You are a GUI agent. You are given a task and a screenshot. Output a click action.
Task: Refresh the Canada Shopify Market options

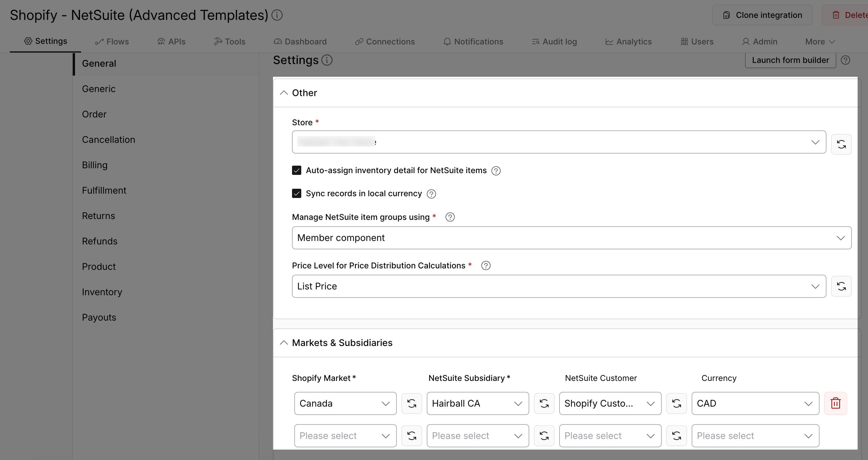[411, 403]
